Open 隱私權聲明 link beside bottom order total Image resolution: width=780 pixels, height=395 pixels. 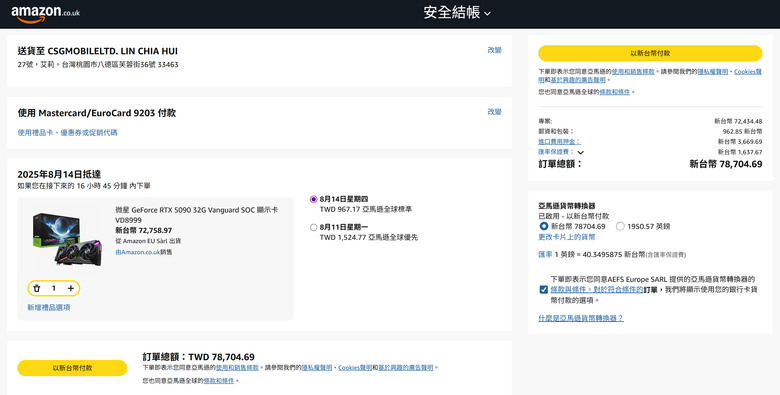pos(317,368)
